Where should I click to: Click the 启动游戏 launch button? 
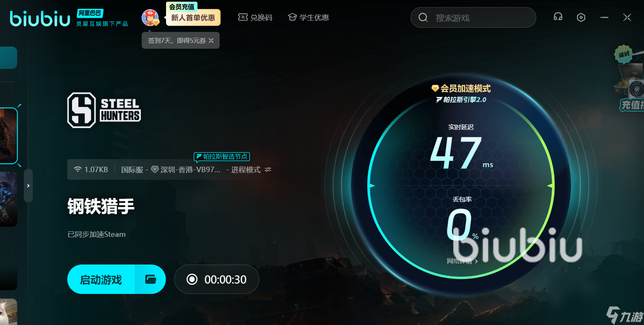click(x=101, y=279)
